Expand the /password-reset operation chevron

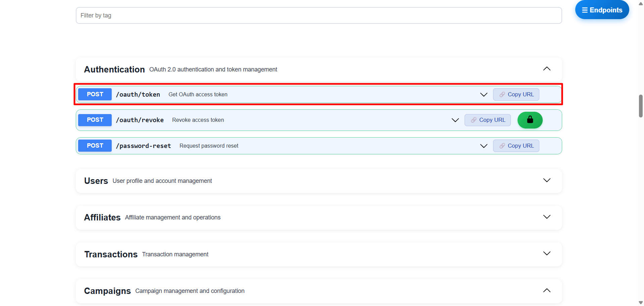pos(483,146)
